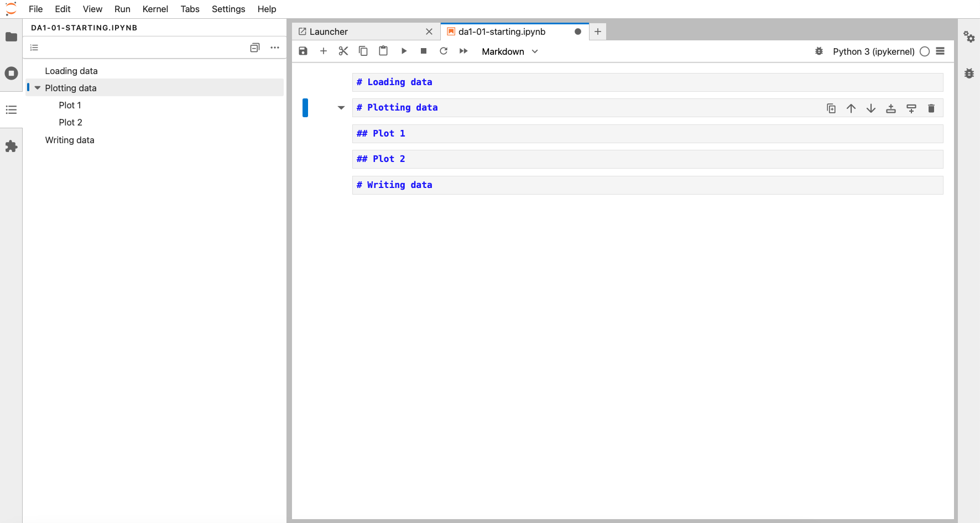Open the Tabs menu
Viewport: 980px width, 523px height.
pos(190,9)
